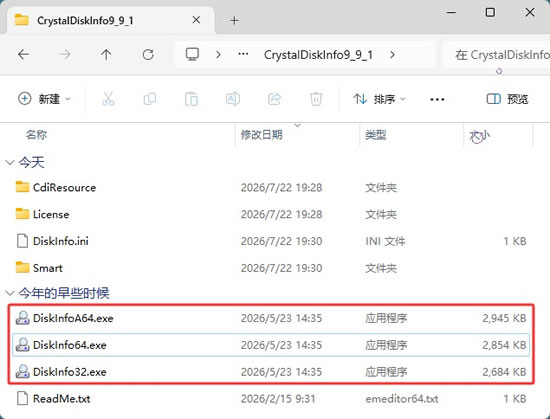Select the Smart folder icon
The height and width of the screenshot is (419, 550).
pyautogui.click(x=22, y=268)
